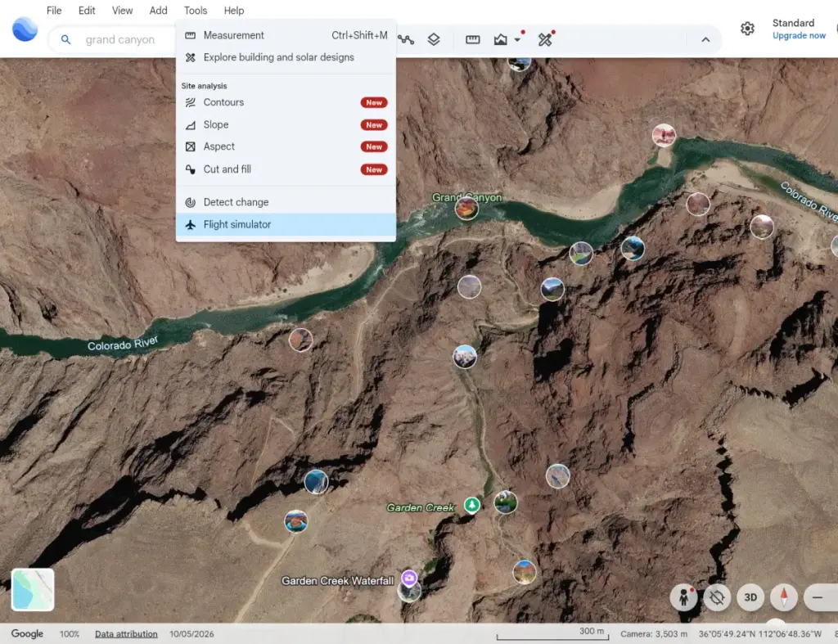
Task: Click the Garden Creek green park marker
Action: point(471,505)
